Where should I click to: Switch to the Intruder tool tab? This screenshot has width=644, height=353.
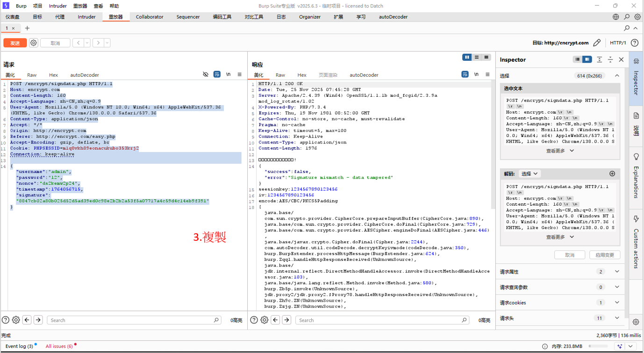click(x=86, y=17)
